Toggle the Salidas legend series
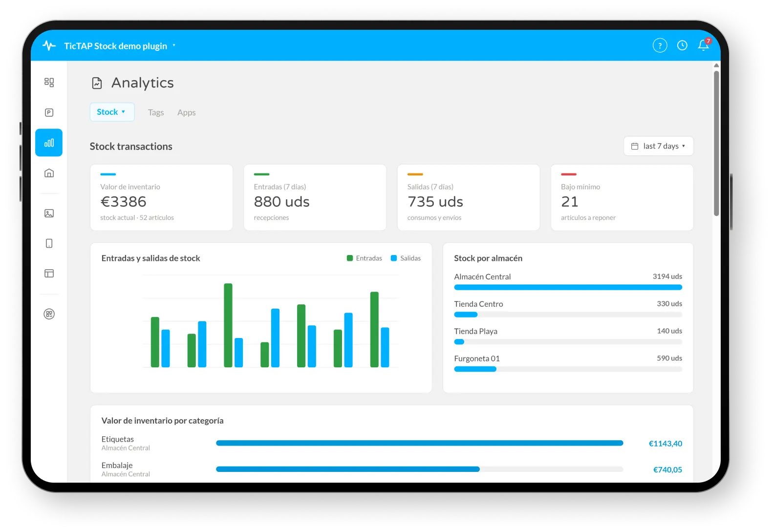The image size is (772, 532). 406,258
